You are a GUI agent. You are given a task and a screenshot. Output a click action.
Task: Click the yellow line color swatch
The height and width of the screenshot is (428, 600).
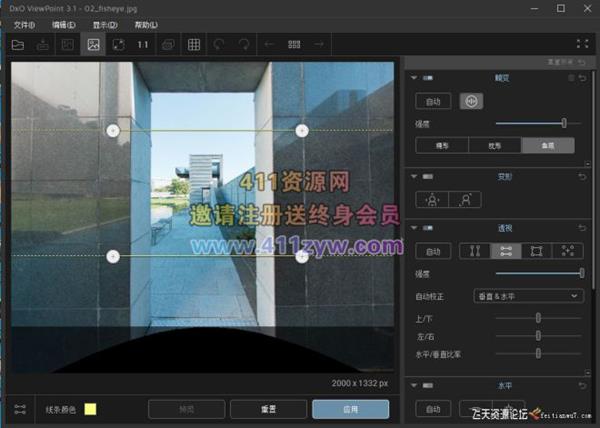click(90, 409)
